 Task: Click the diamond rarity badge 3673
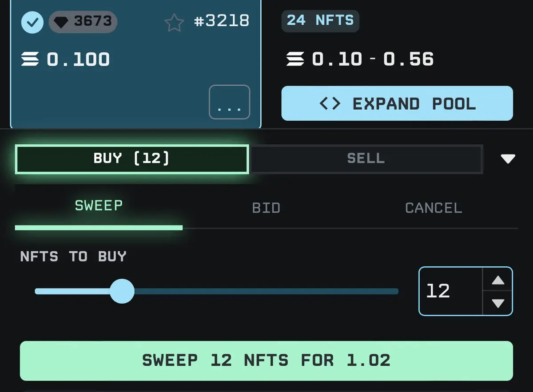(83, 22)
